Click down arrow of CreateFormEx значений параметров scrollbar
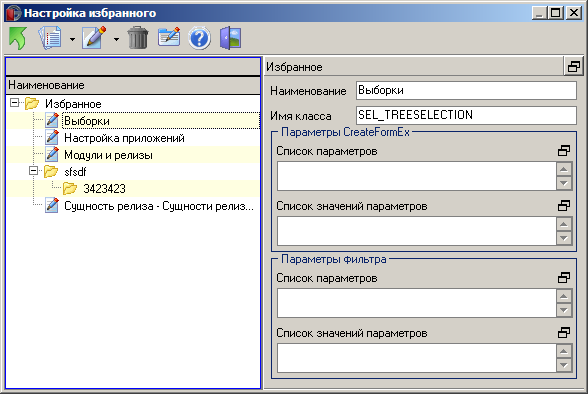 564,238
